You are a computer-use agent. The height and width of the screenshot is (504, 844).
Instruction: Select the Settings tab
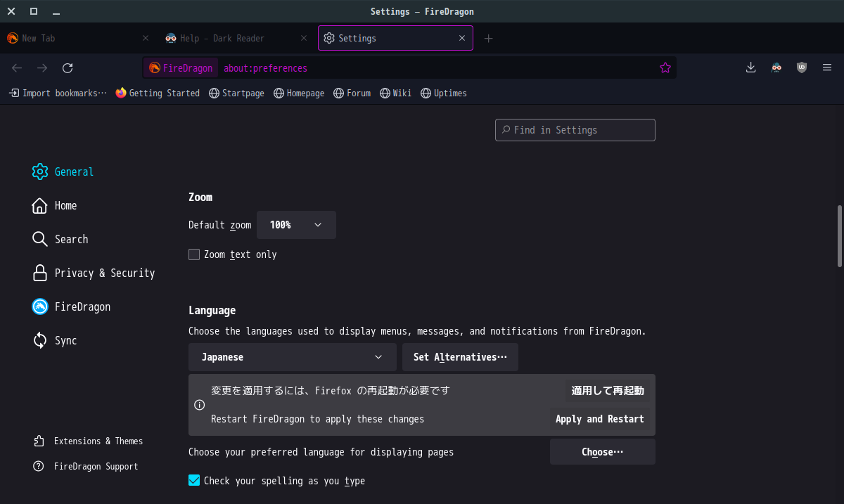pyautogui.click(x=395, y=38)
